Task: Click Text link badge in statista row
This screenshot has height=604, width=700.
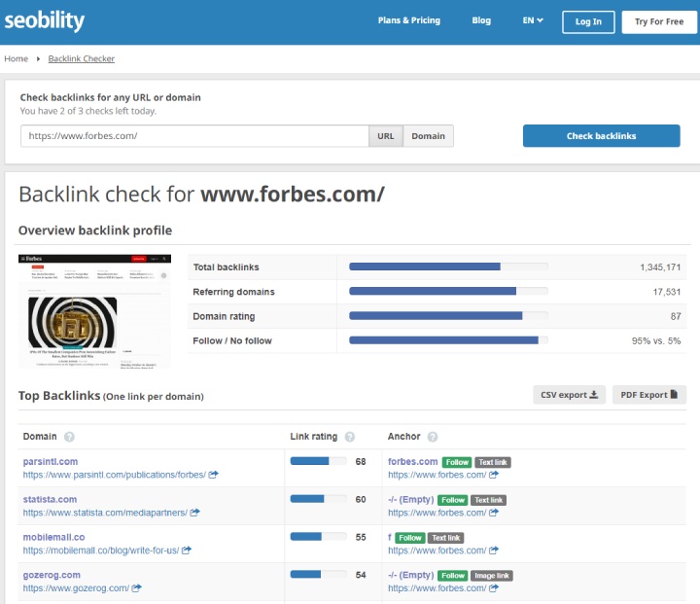Action: pyautogui.click(x=488, y=500)
